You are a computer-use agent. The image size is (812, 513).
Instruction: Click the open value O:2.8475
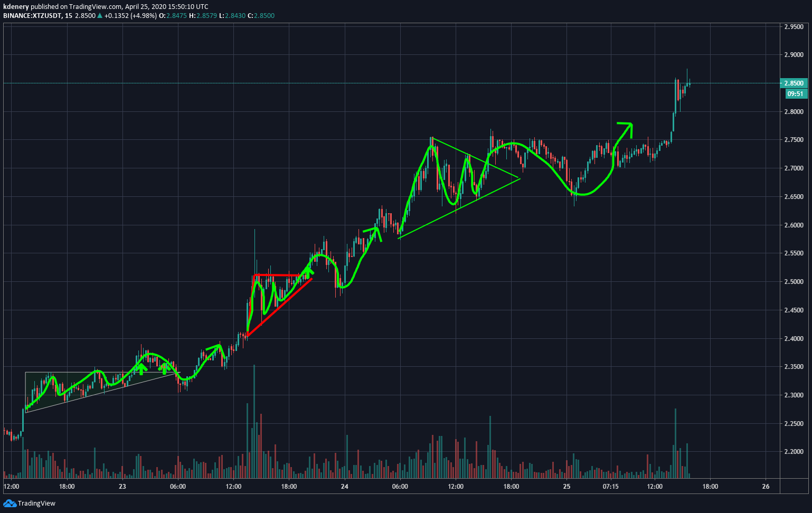click(173, 15)
